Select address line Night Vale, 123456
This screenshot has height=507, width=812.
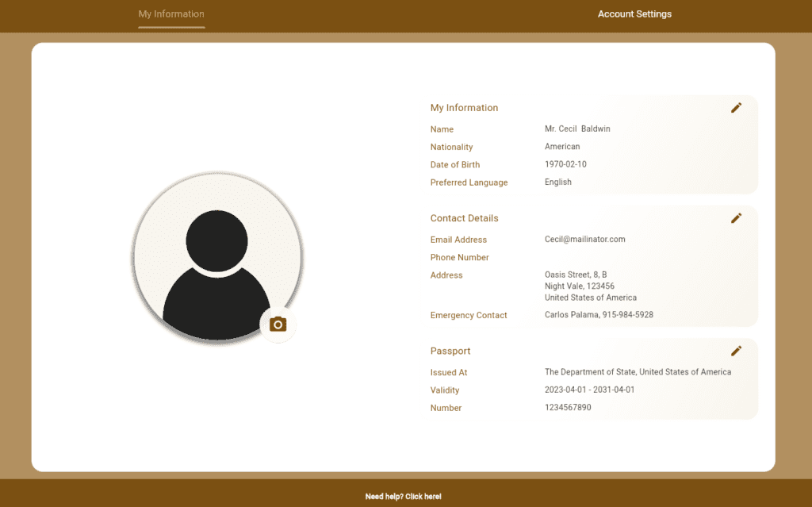[580, 286]
